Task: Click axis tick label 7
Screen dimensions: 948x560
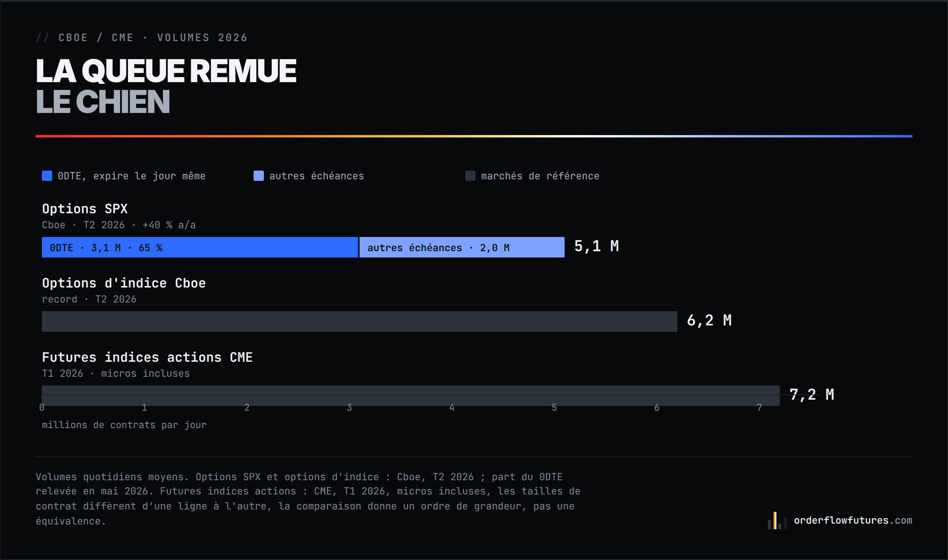Action: (x=759, y=408)
